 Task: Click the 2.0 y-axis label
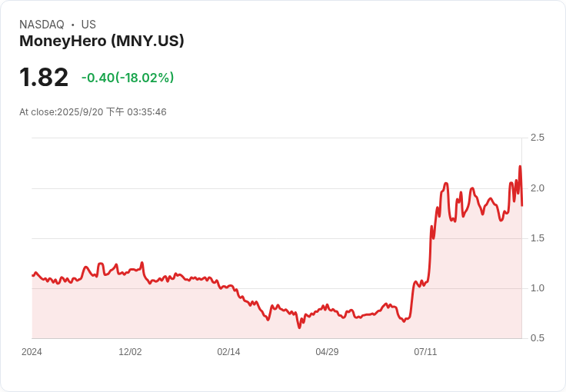(x=538, y=188)
